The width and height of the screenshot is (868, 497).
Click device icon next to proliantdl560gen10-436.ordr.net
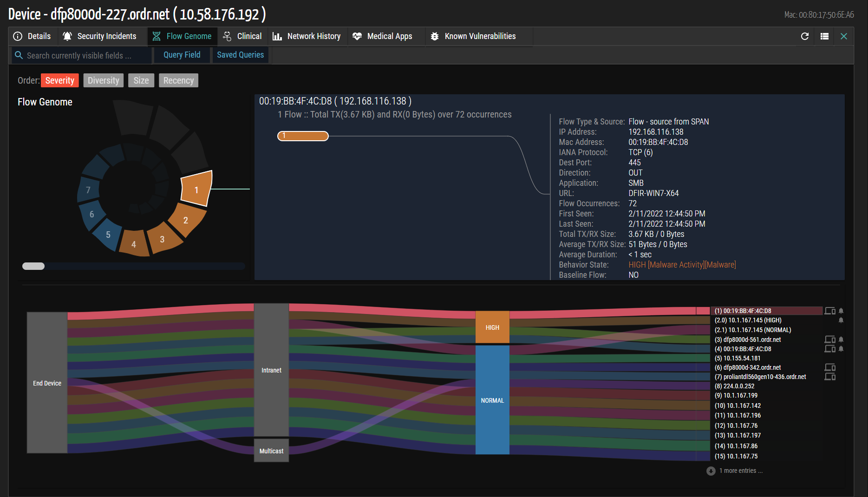829,377
